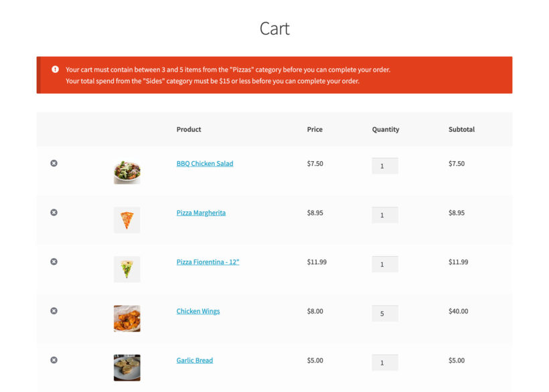This screenshot has height=392, width=549.
Task: Click the Garlic Bread thumbnail image
Action: (127, 367)
